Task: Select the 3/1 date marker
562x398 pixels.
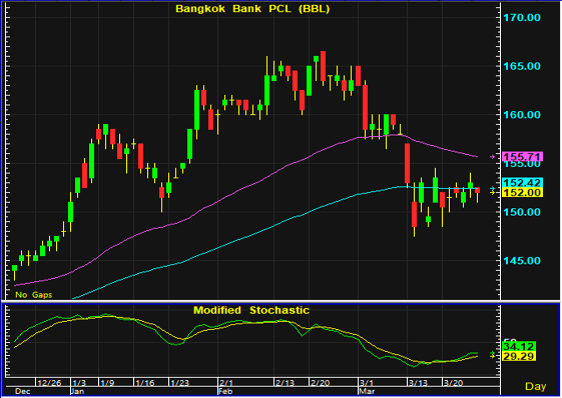Action: tap(367, 383)
